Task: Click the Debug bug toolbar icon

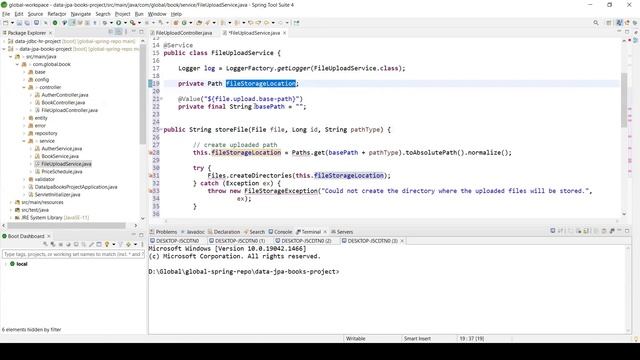Action: click(x=105, y=23)
